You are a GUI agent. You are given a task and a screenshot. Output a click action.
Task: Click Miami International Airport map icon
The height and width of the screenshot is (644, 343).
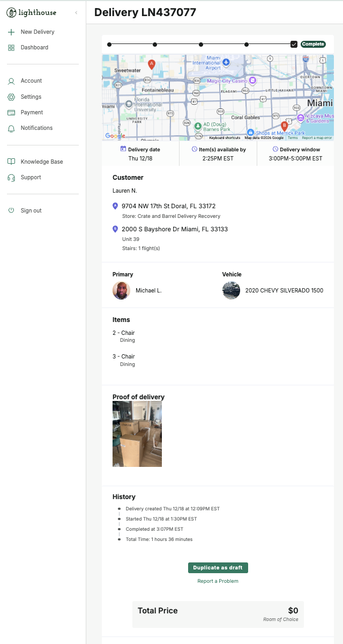click(226, 63)
